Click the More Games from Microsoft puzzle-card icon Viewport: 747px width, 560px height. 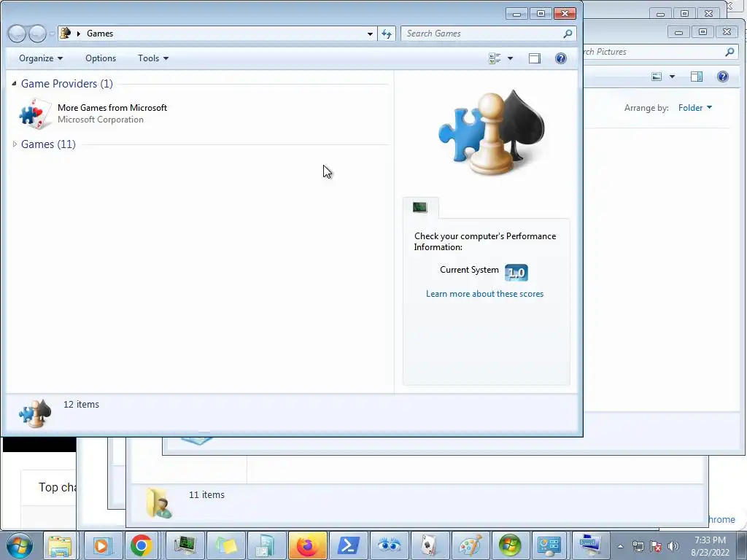click(35, 113)
